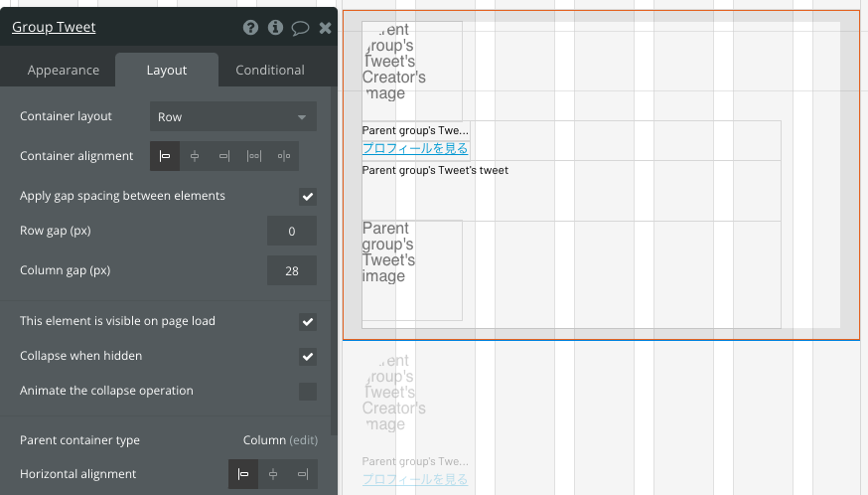Viewport: 868px width, 495px height.
Task: Click the Group Tweet title link
Action: coord(54,27)
